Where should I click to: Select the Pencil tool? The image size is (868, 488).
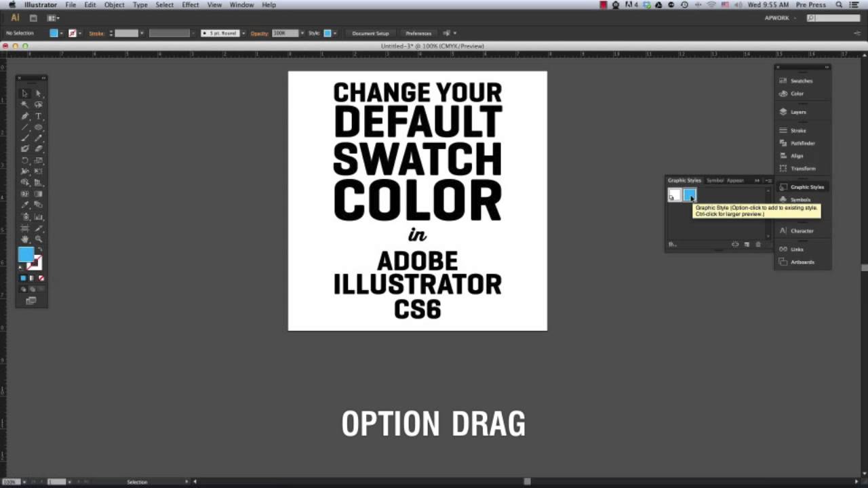[38, 138]
